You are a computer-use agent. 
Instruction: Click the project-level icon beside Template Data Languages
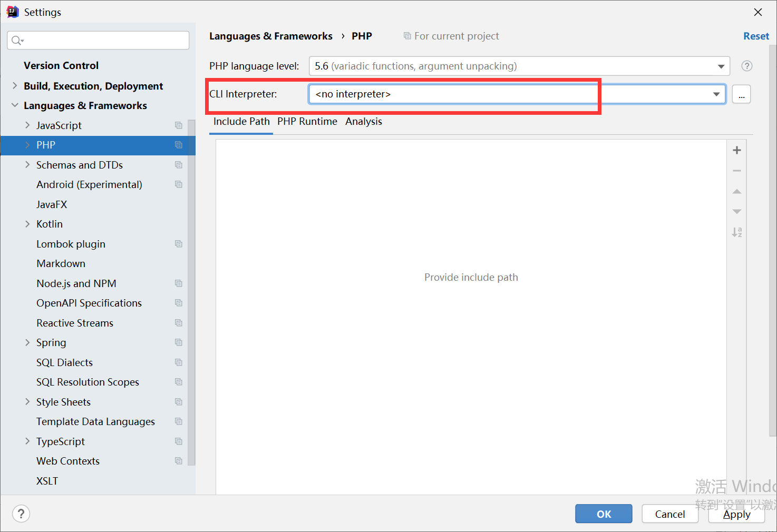tap(179, 421)
